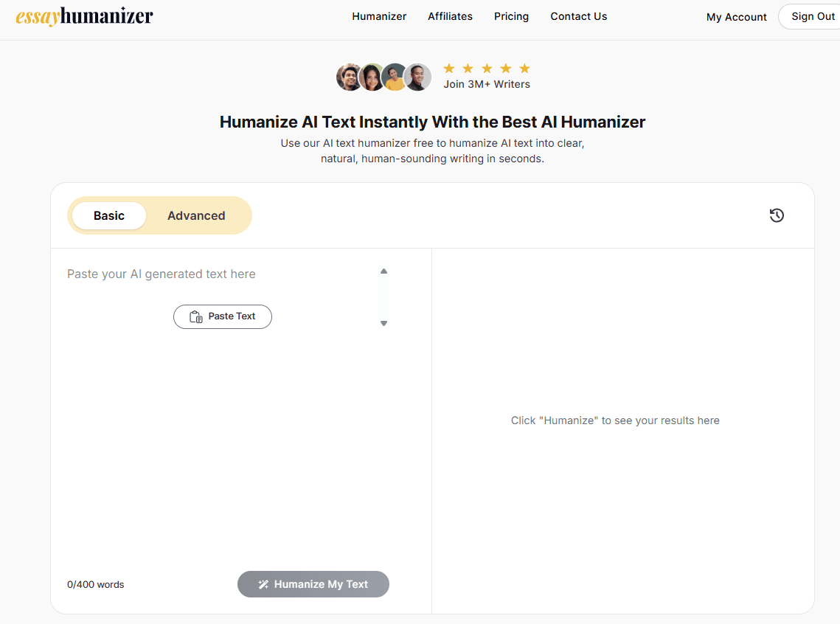The image size is (840, 624).
Task: Click the results placeholder message
Action: (615, 420)
